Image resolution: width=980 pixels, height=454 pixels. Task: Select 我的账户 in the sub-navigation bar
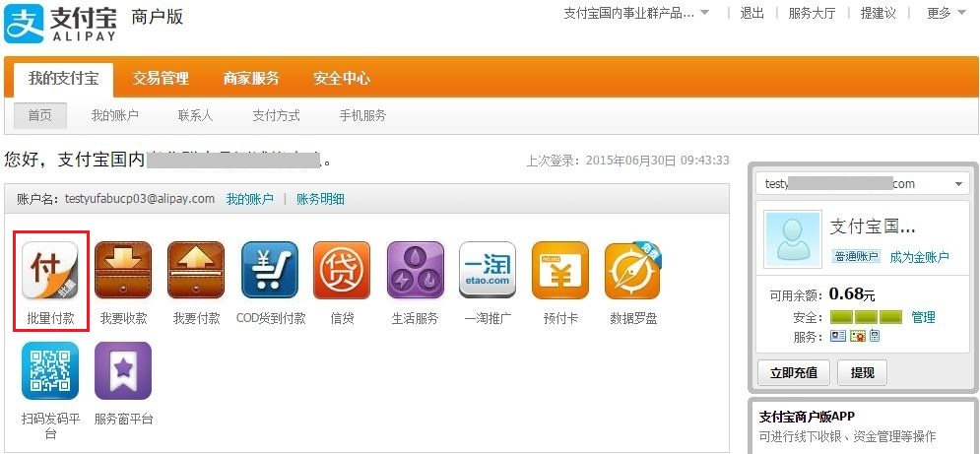tap(115, 115)
